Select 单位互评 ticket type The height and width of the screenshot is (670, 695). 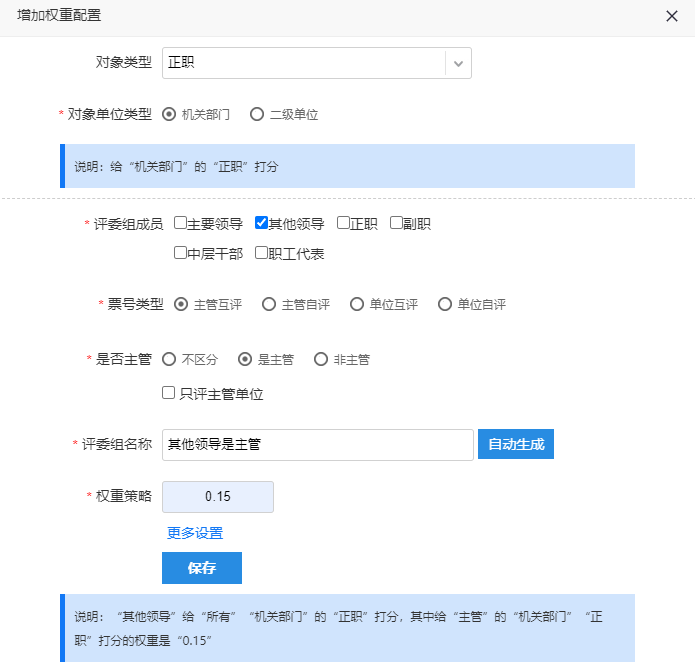tap(356, 304)
